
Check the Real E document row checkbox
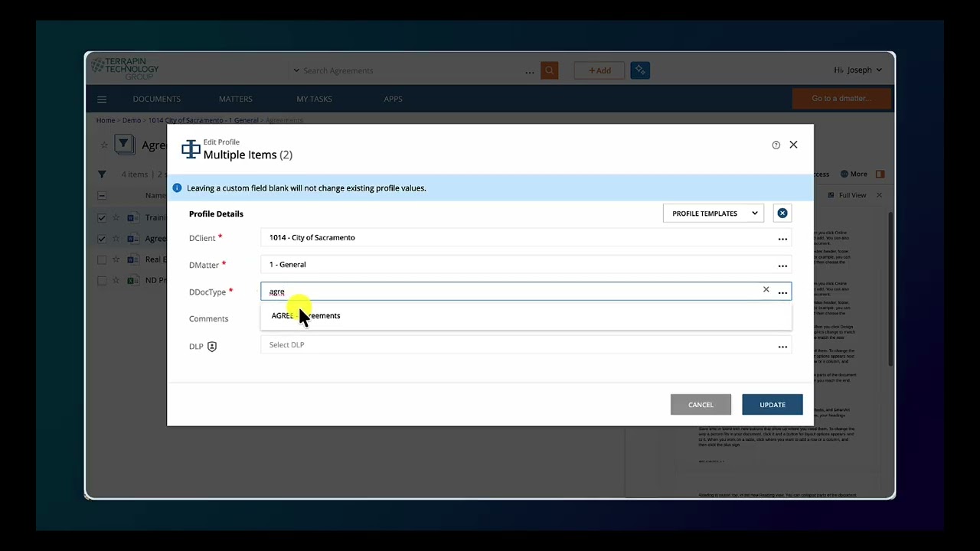click(x=102, y=259)
